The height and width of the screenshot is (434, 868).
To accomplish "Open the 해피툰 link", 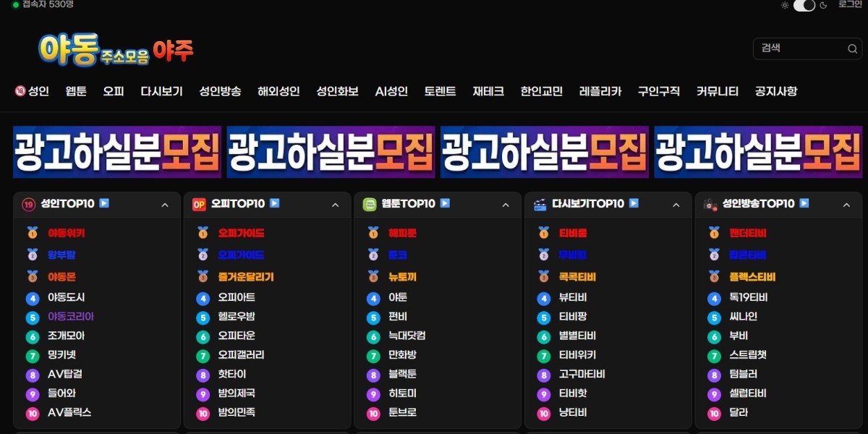I will [x=403, y=233].
